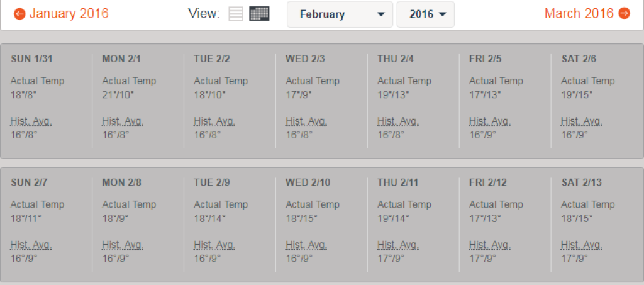The width and height of the screenshot is (644, 285).
Task: Open the 2016 year dropdown
Action: (x=425, y=14)
